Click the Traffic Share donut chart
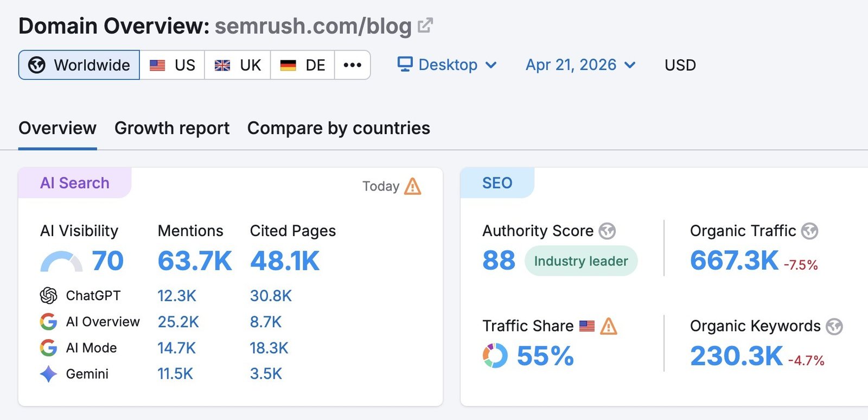Viewport: 868px width, 420px height. tap(495, 356)
